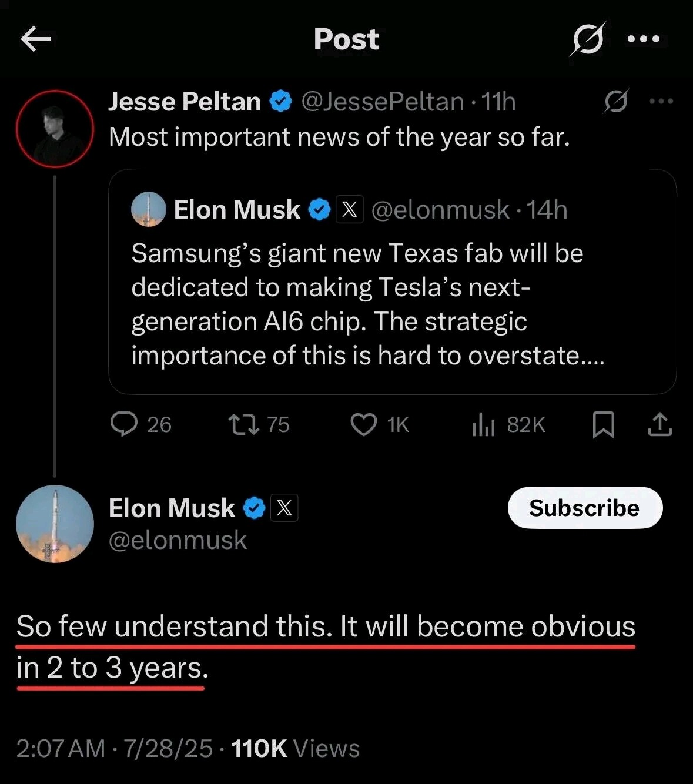Image resolution: width=693 pixels, height=784 pixels.
Task: Reply to Jesse Peltan's post
Action: point(124,424)
